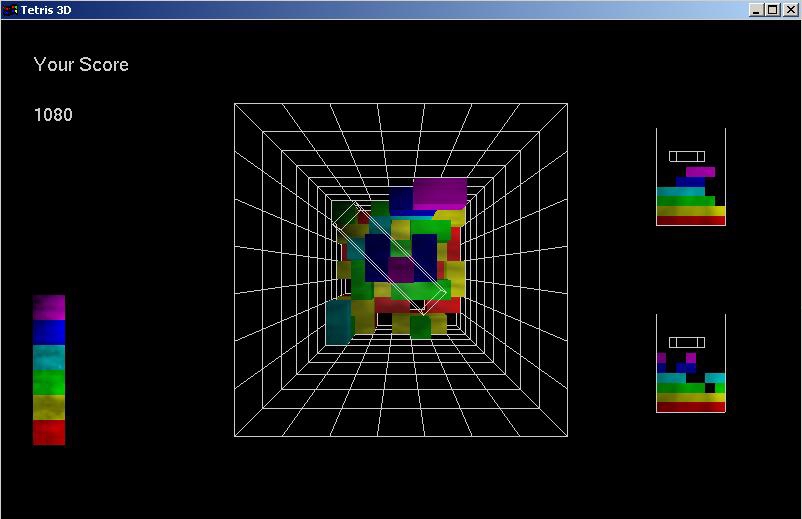Click the green swatch in the level legend

tap(48, 382)
